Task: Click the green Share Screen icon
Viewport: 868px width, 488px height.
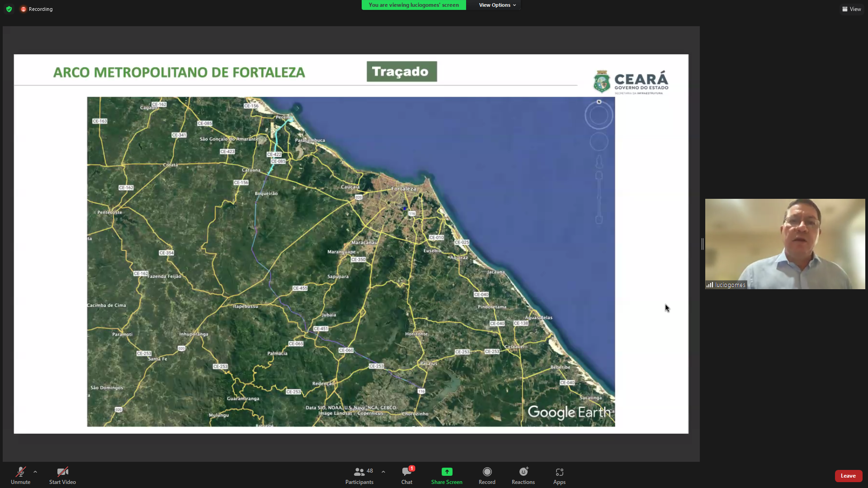Action: [447, 472]
